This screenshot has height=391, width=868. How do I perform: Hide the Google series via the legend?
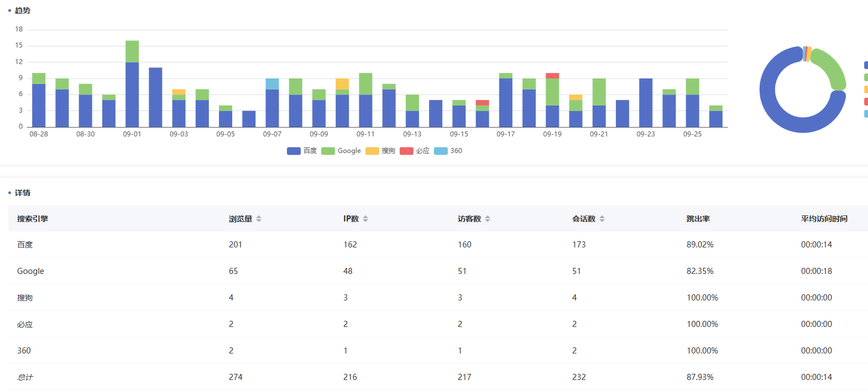pos(341,151)
